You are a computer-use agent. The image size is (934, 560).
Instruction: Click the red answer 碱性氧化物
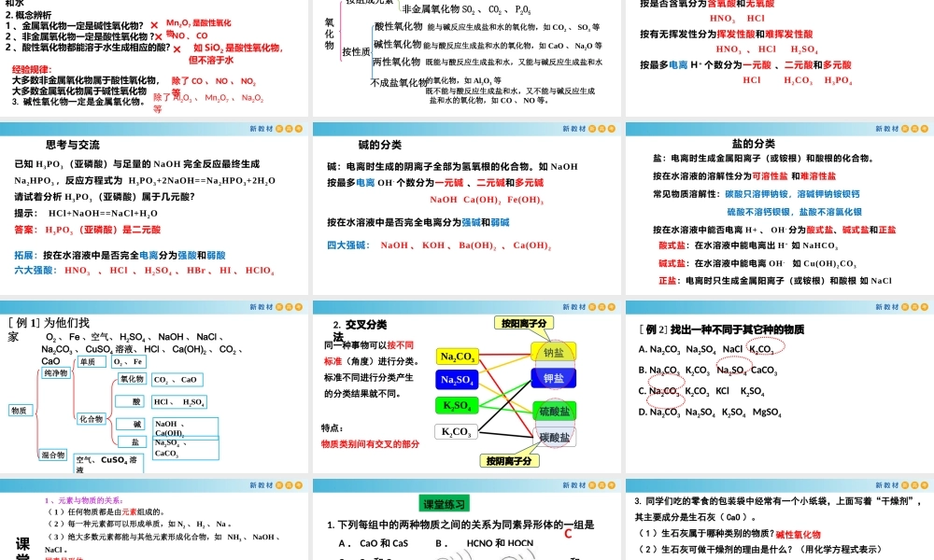pyautogui.click(x=799, y=535)
